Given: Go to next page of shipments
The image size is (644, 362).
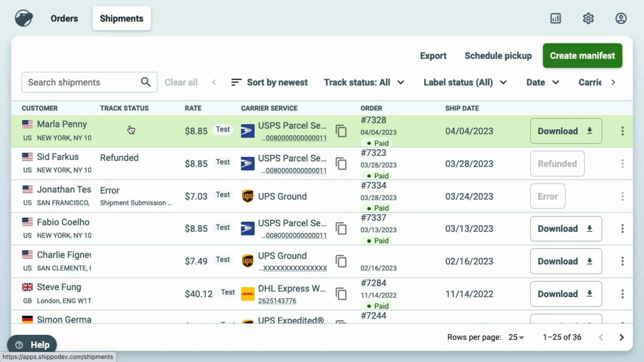Looking at the screenshot, I should (x=622, y=337).
